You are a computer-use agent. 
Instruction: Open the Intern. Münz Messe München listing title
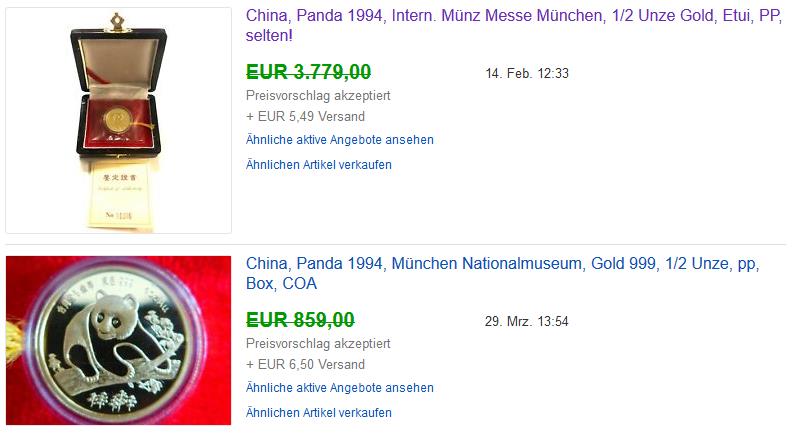500,17
